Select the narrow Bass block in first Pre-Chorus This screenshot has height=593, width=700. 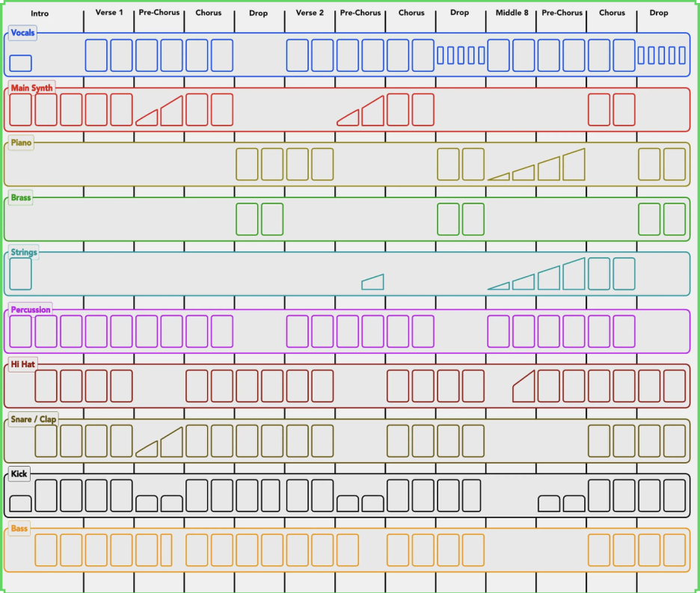pyautogui.click(x=166, y=550)
